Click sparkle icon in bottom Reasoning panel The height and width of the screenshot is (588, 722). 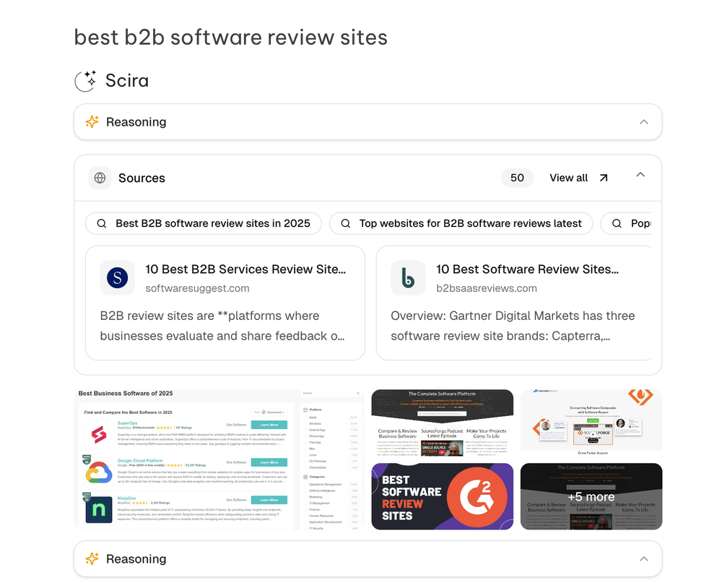pos(92,558)
